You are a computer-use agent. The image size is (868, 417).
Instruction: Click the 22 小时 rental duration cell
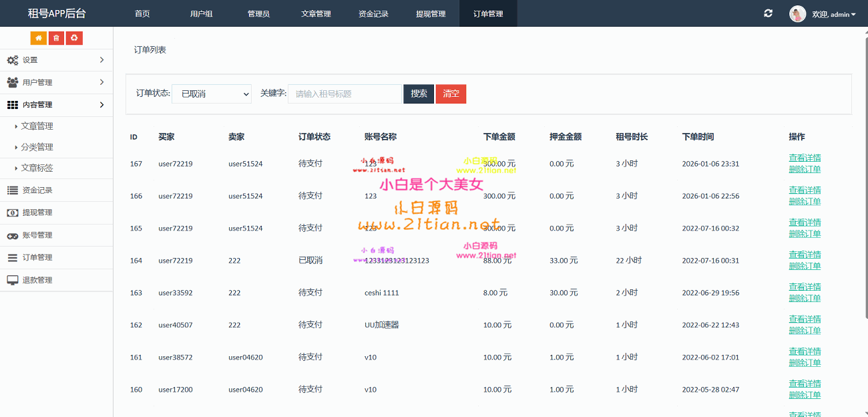[628, 261]
